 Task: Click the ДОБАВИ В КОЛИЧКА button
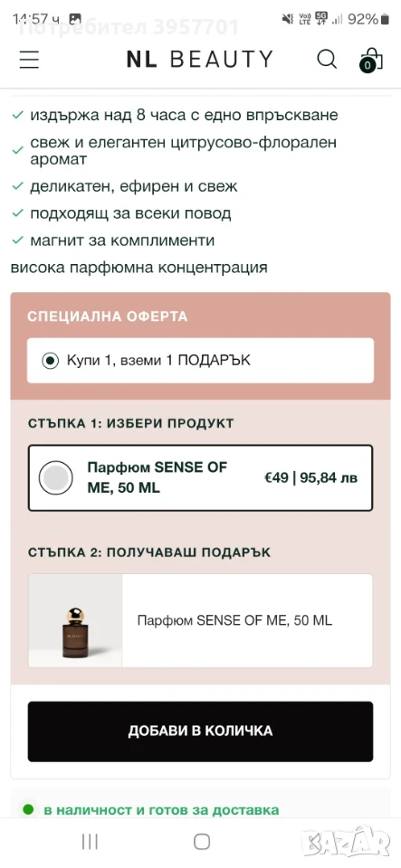201,731
